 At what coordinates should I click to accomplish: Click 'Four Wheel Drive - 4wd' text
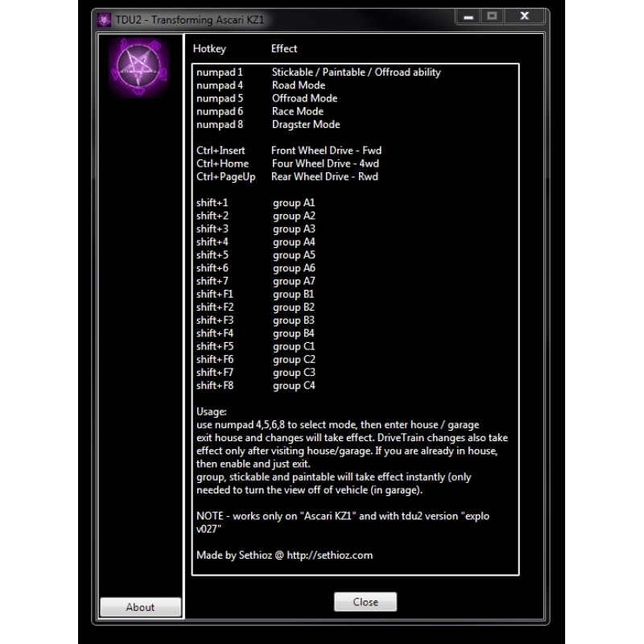pyautogui.click(x=325, y=164)
